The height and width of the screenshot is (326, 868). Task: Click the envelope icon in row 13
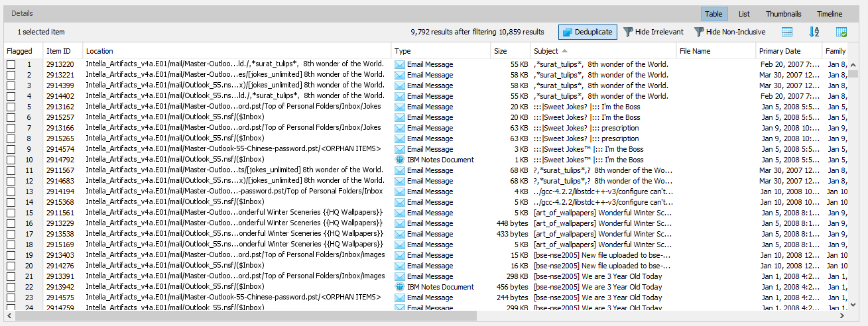pyautogui.click(x=400, y=191)
